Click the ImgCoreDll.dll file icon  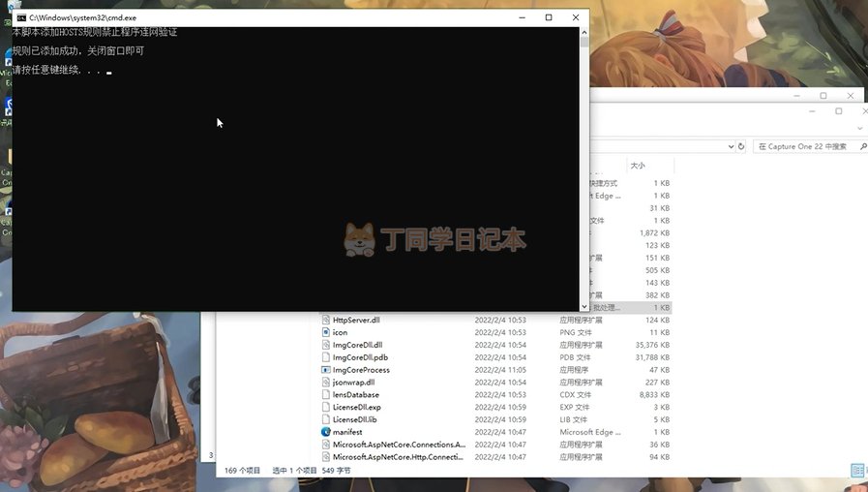(x=326, y=345)
